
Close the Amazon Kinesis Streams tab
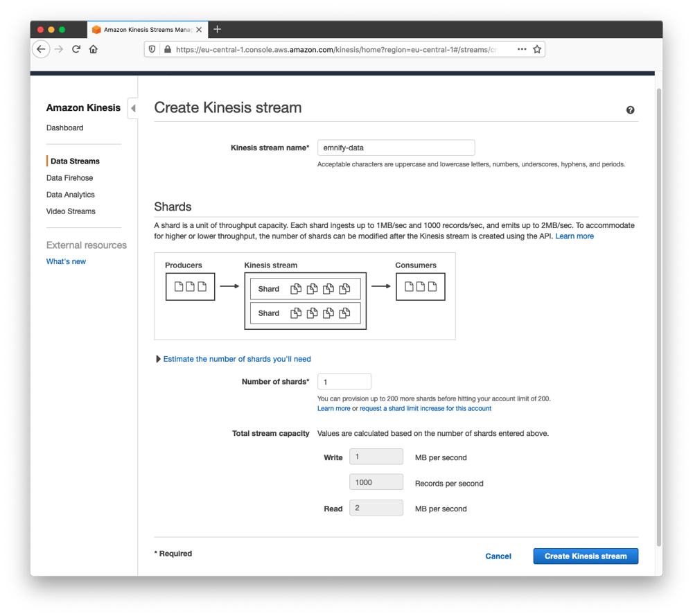coord(199,30)
